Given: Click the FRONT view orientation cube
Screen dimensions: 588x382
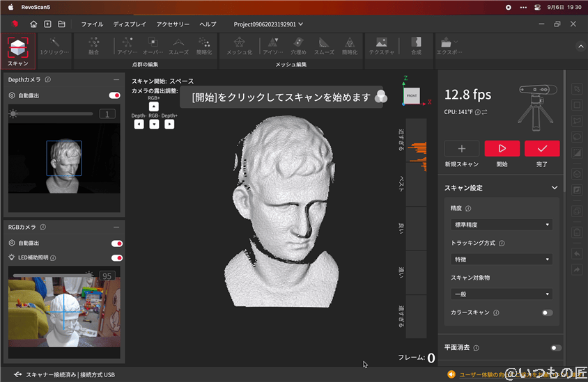Looking at the screenshot, I should (410, 95).
